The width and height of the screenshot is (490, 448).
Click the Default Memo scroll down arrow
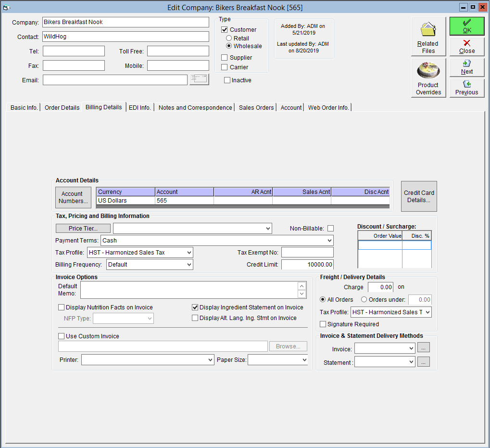pos(302,294)
